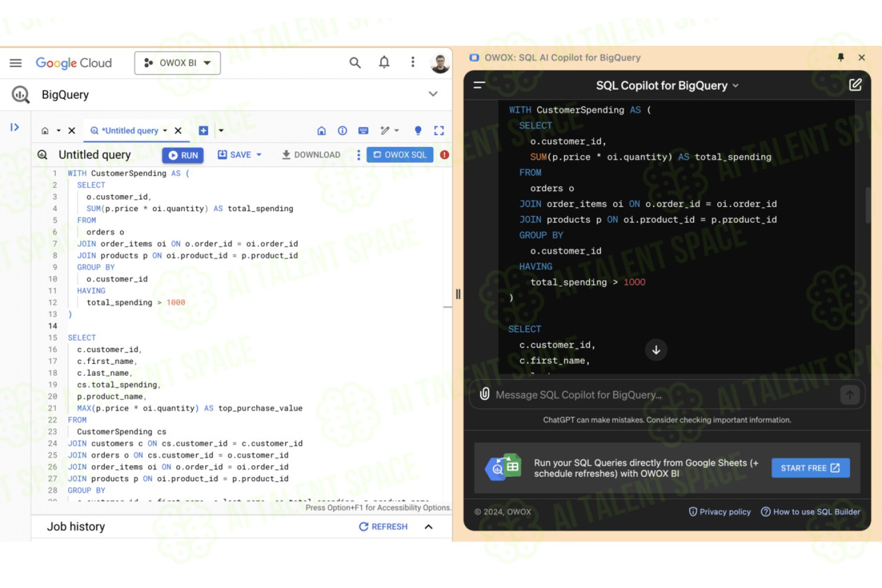Open the home tab dropdown arrow

click(x=58, y=131)
